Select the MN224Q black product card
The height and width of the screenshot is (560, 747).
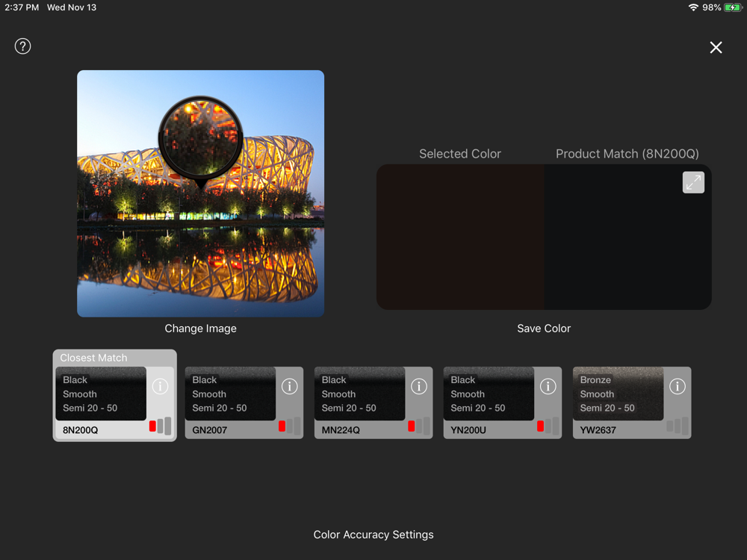coord(373,402)
